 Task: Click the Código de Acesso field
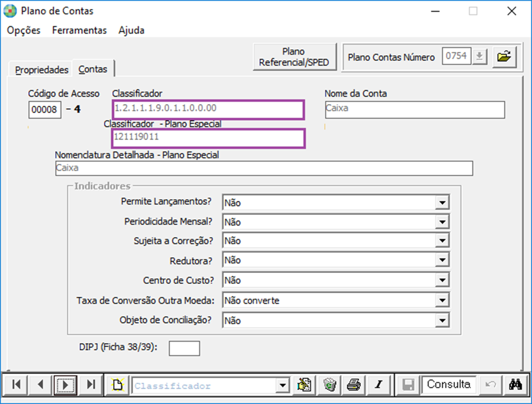(x=45, y=109)
